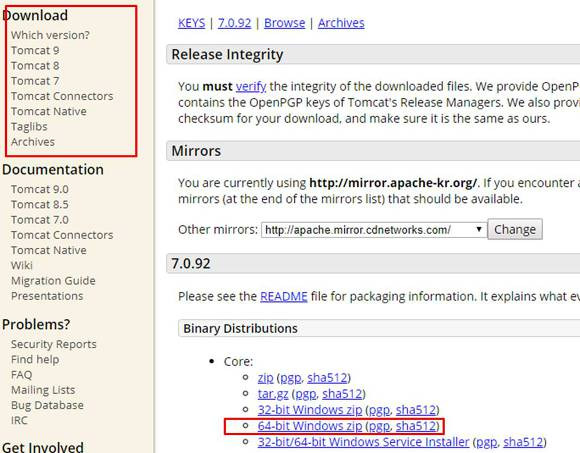Open sha512 for 64-bit Windows zip
The image size is (580, 453).
[416, 426]
